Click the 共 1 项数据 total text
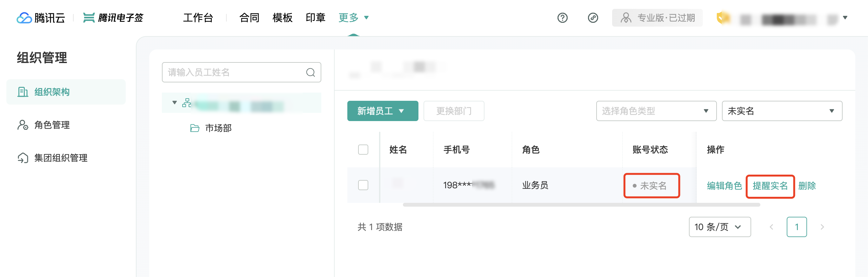Screen dimensions: 868x277 [x=380, y=227]
